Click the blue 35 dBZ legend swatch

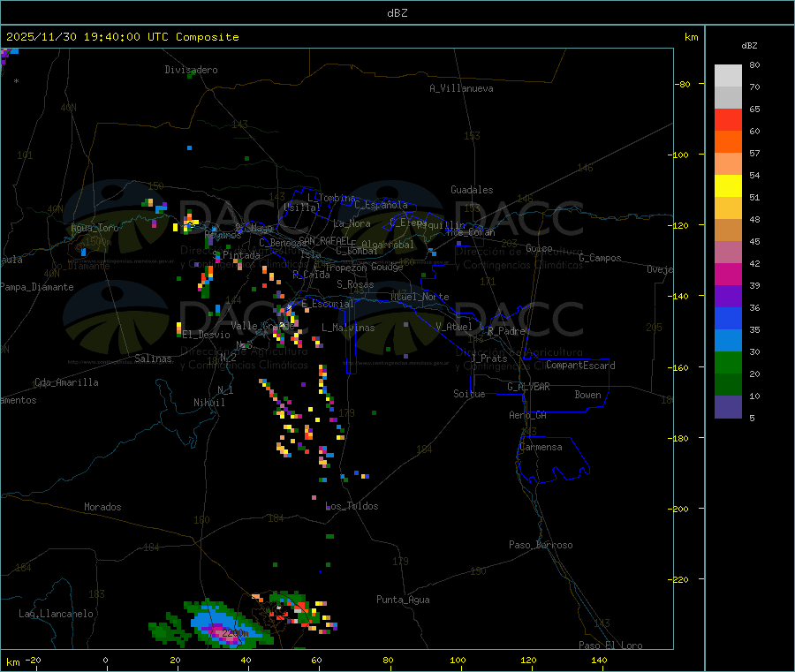(728, 318)
